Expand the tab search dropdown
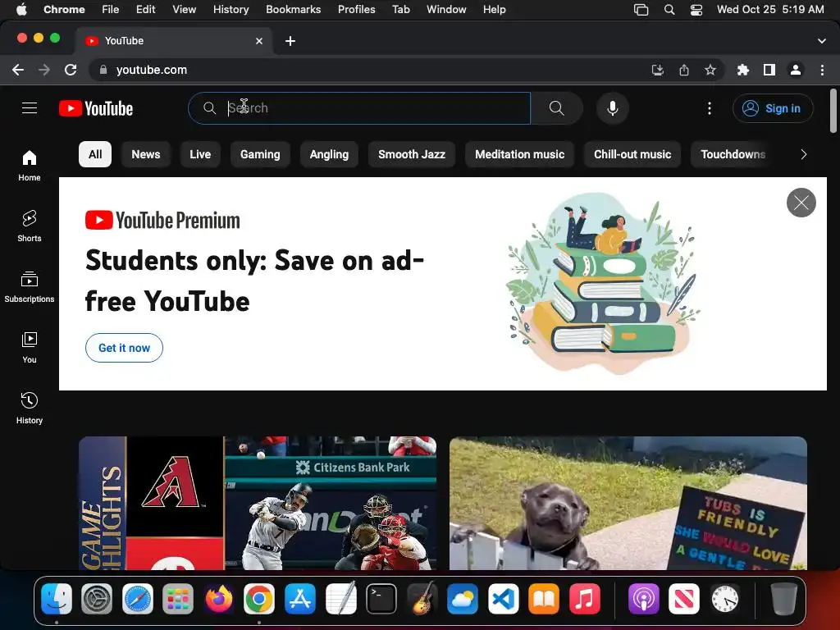Screen dimensions: 840x630 (821, 41)
